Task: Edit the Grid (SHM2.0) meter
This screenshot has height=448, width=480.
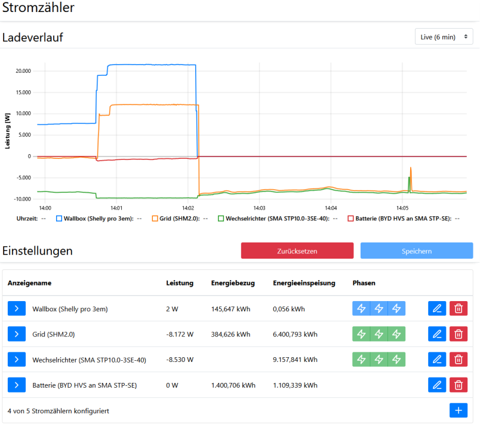Action: (437, 334)
